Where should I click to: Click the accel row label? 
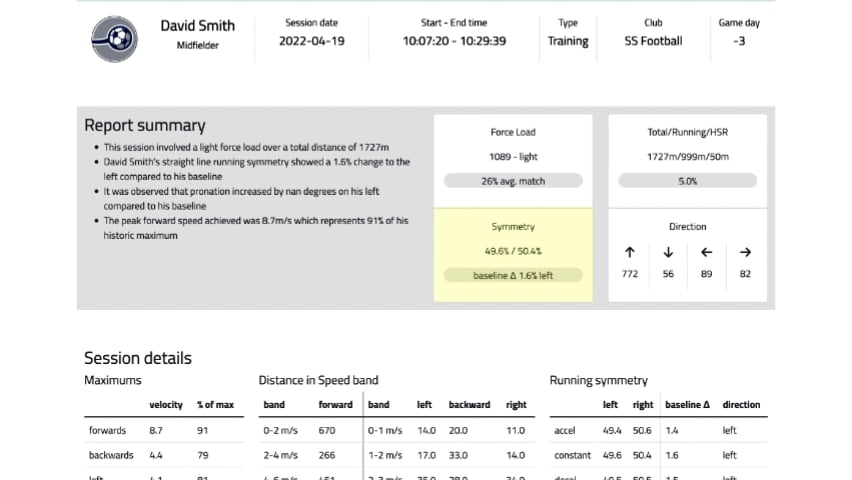tap(565, 431)
